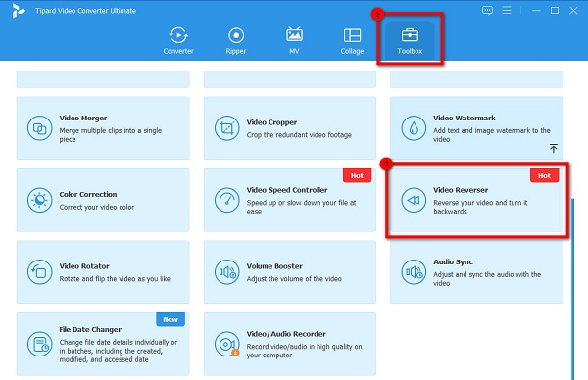The width and height of the screenshot is (588, 380).
Task: Click the Video/Audio Recorder camera icon
Action: click(x=227, y=344)
